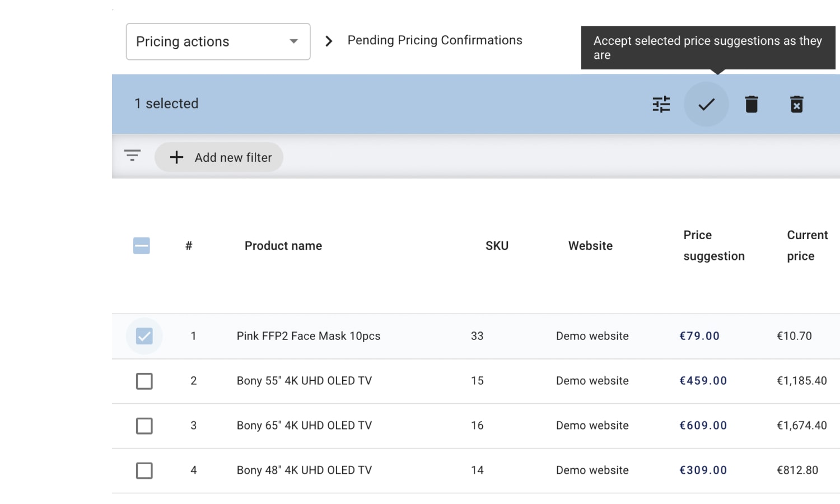Click price suggestion €609.00

(703, 426)
